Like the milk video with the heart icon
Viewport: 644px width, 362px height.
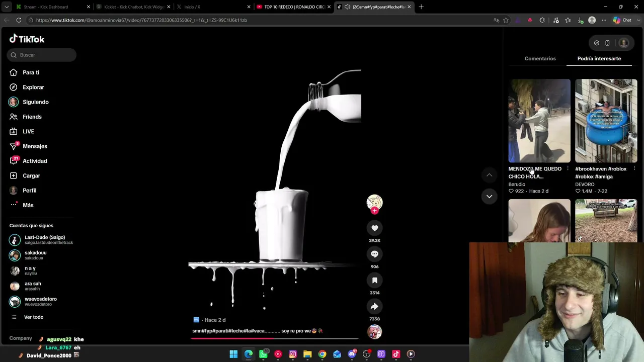374,228
